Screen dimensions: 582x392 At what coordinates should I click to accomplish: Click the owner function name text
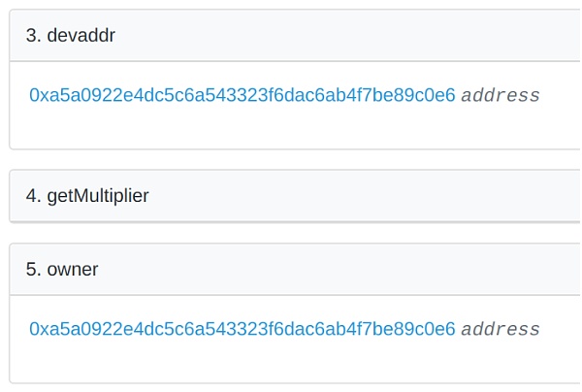(x=73, y=270)
